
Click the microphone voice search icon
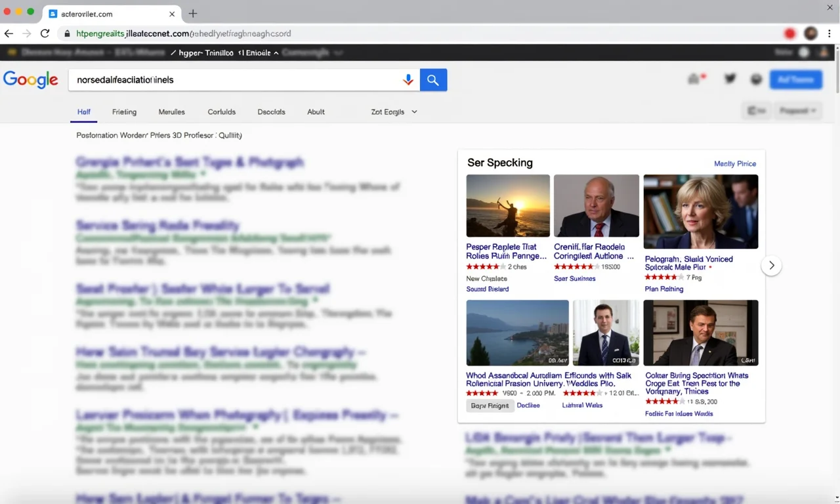pos(408,80)
